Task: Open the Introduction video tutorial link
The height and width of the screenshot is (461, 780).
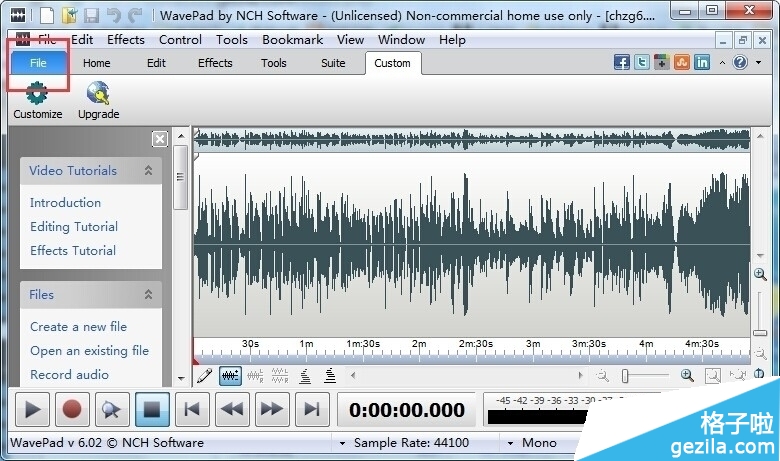Action: click(65, 203)
